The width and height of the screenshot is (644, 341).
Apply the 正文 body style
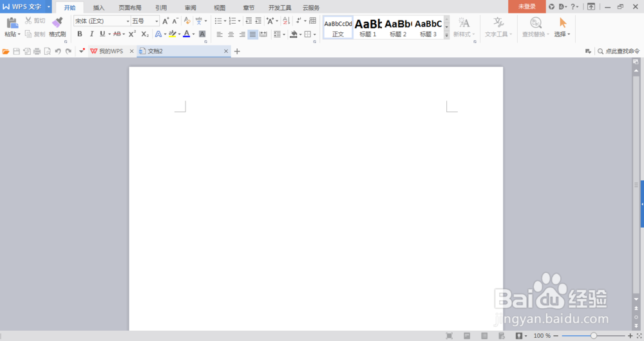point(338,28)
